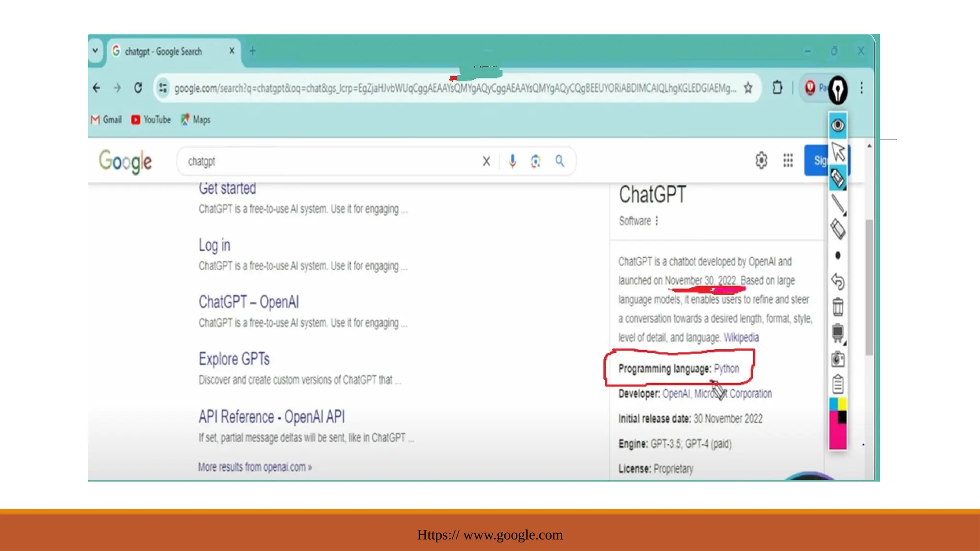The image size is (980, 551).
Task: Click the page vertical scrollbar thumb
Action: tap(869, 287)
